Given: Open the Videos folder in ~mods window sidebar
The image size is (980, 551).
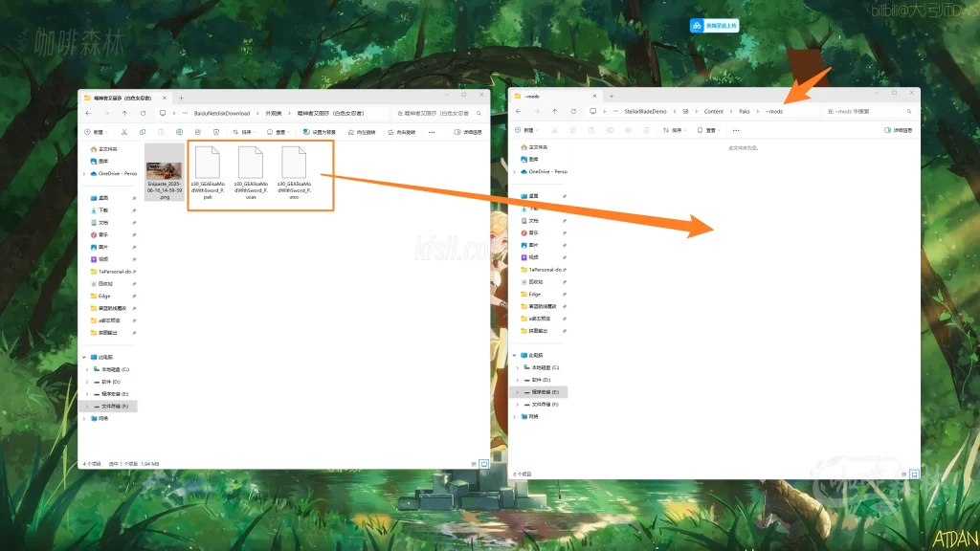Looking at the screenshot, I should click(x=529, y=257).
